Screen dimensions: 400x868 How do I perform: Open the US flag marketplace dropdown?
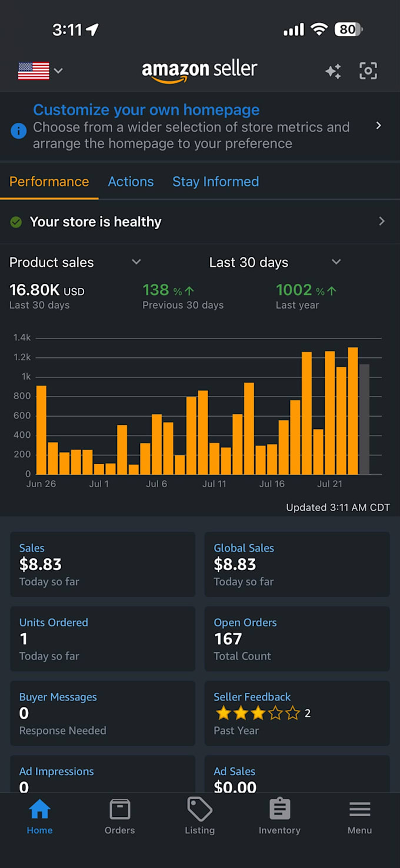pyautogui.click(x=40, y=71)
